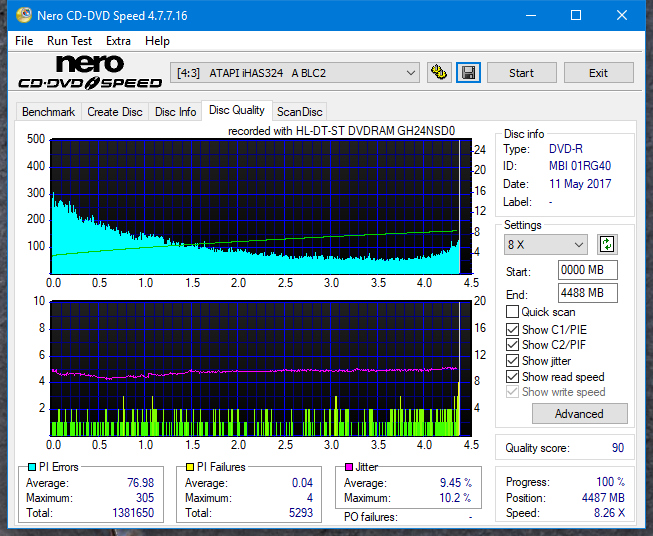
Task: Click the Jitter average 9.45 %
Action: coord(456,483)
